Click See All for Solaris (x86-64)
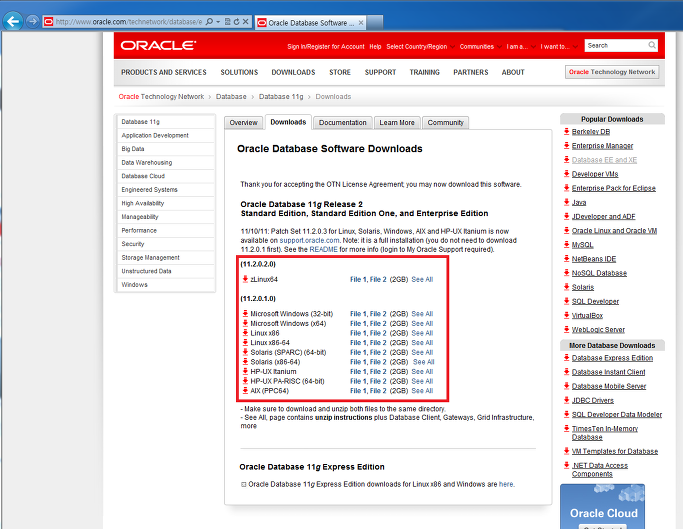 (423, 362)
